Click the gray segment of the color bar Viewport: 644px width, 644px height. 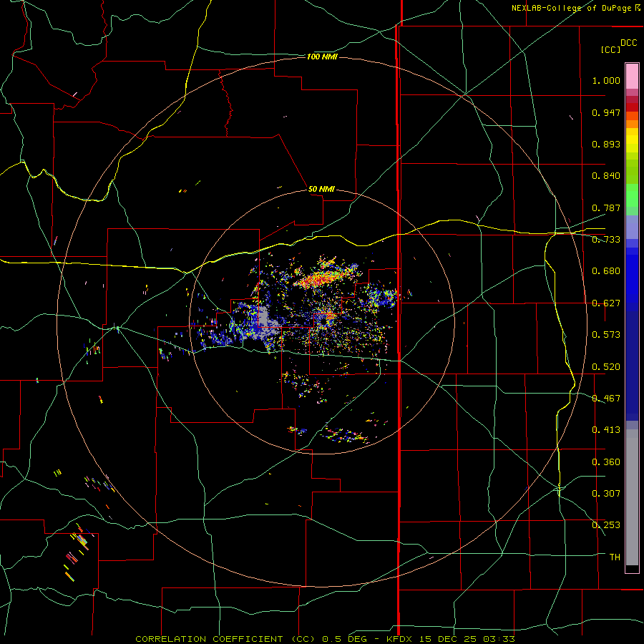[632, 497]
